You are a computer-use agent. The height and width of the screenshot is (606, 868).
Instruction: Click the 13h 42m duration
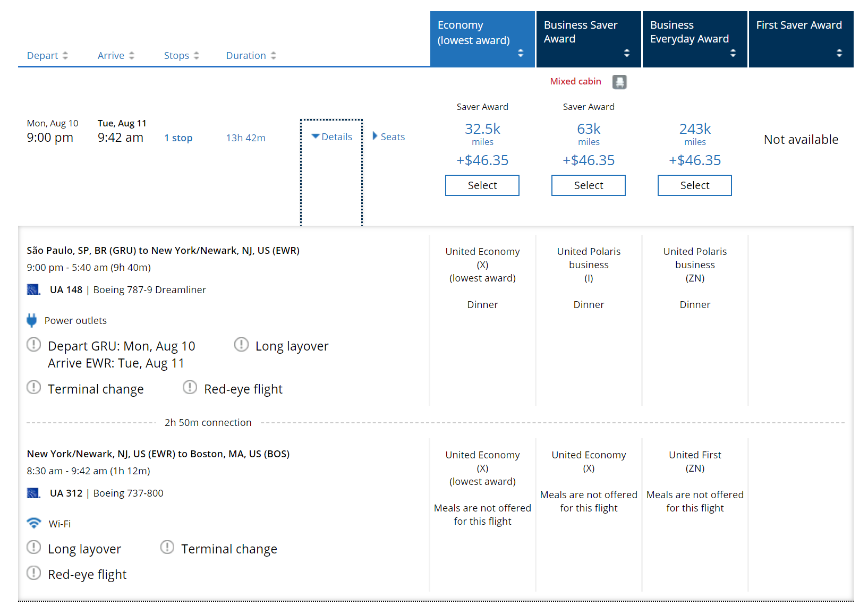pos(245,138)
